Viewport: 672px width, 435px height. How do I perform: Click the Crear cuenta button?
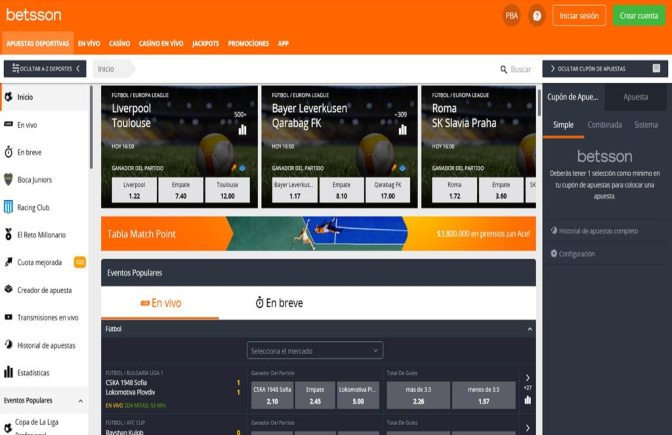(639, 16)
